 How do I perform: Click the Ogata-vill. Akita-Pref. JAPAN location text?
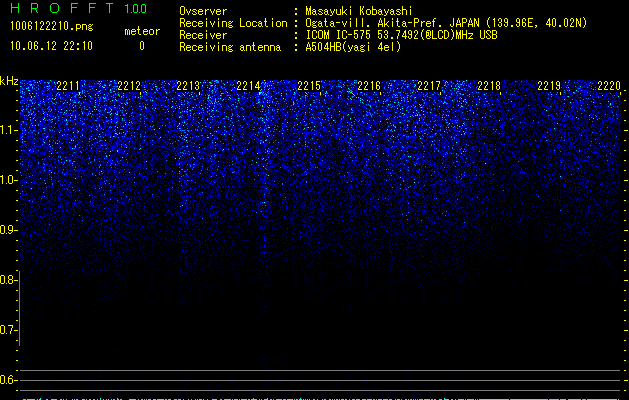pos(446,23)
